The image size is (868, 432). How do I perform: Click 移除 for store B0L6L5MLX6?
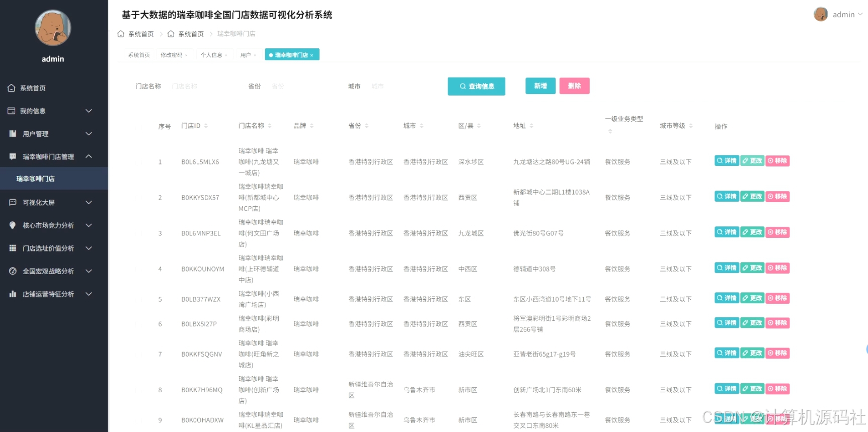click(777, 161)
